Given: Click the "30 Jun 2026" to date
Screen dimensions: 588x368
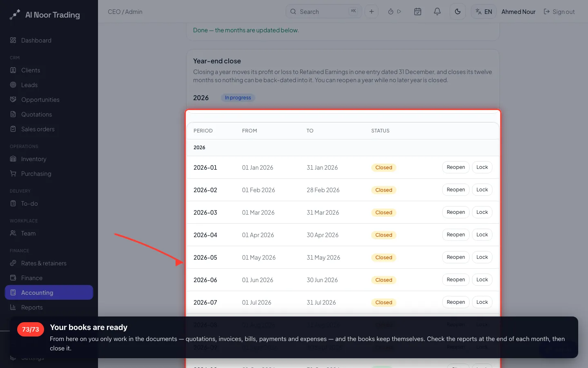Looking at the screenshot, I should coord(322,280).
